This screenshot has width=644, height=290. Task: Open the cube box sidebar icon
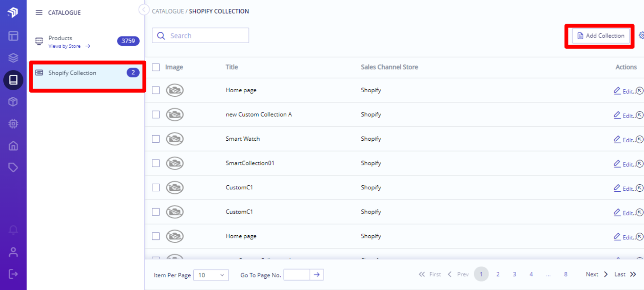pyautogui.click(x=13, y=101)
